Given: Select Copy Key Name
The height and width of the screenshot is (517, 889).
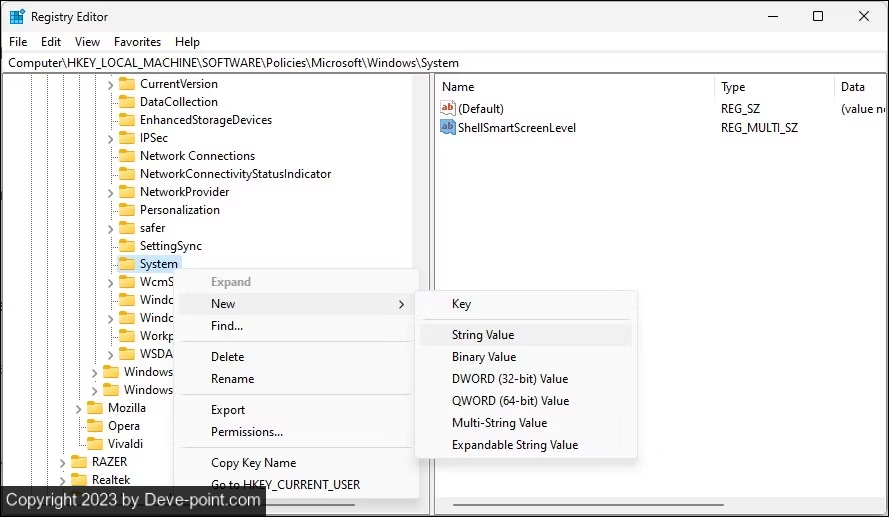Looking at the screenshot, I should [x=296, y=463].
